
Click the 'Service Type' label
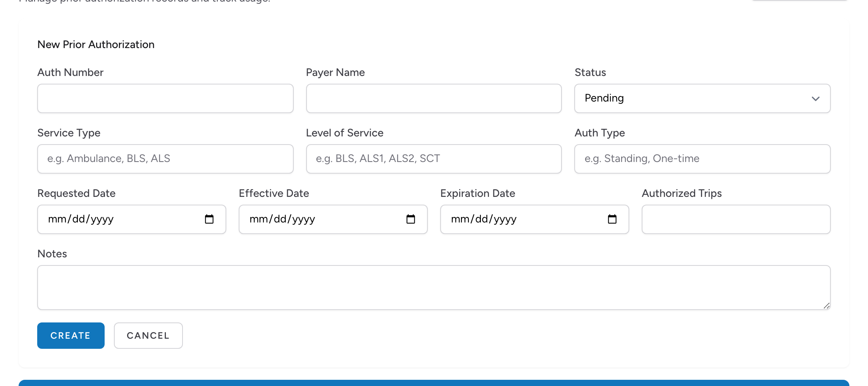69,133
